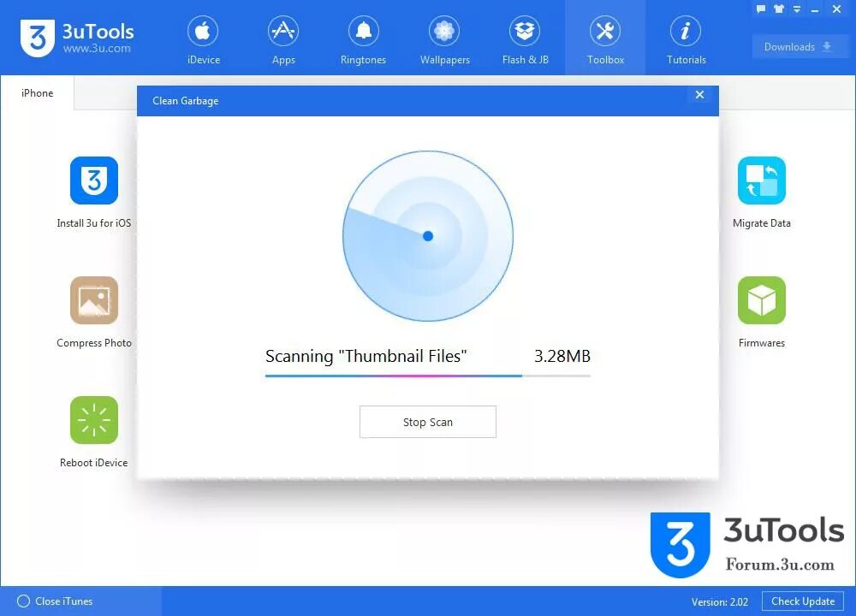
Task: Click the Clean Garbage dialog title
Action: coord(185,101)
